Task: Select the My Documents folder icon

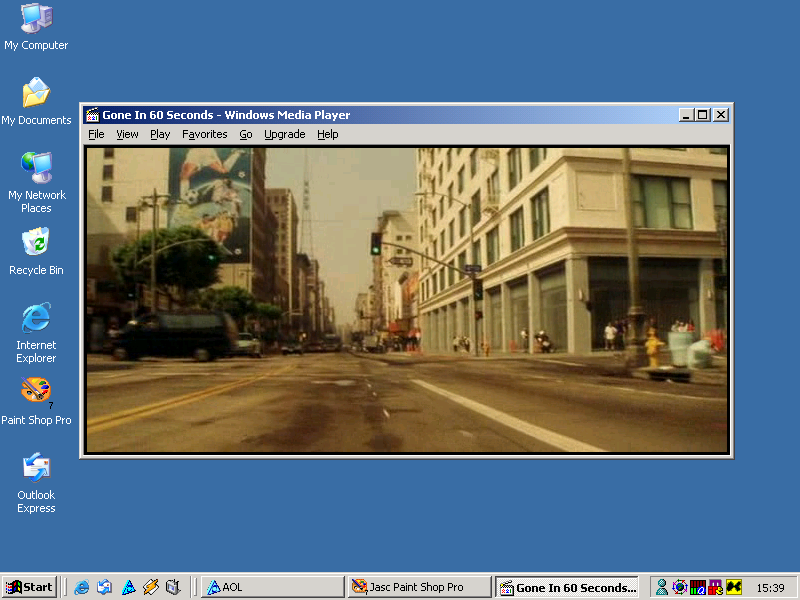Action: (x=36, y=94)
